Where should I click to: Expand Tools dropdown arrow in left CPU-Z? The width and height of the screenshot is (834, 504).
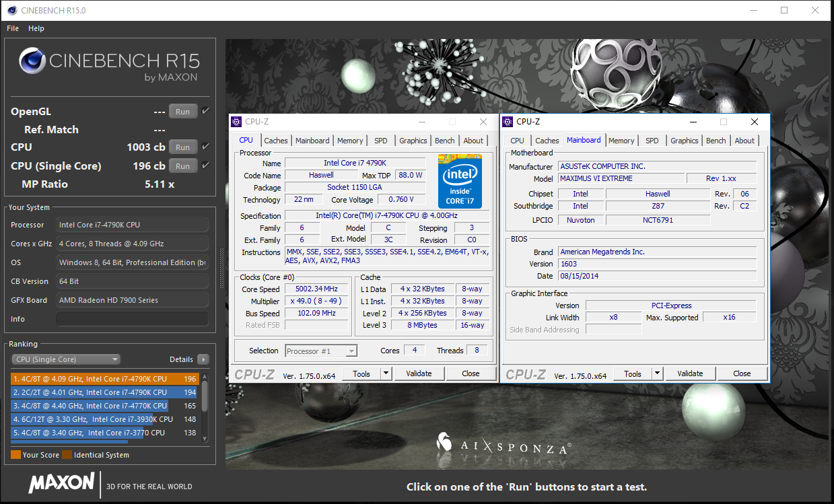click(386, 373)
